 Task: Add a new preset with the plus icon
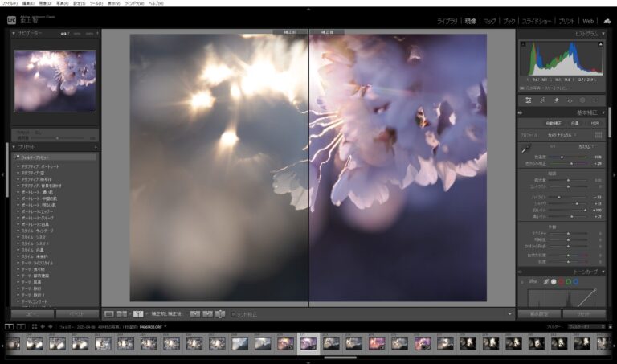(x=96, y=147)
